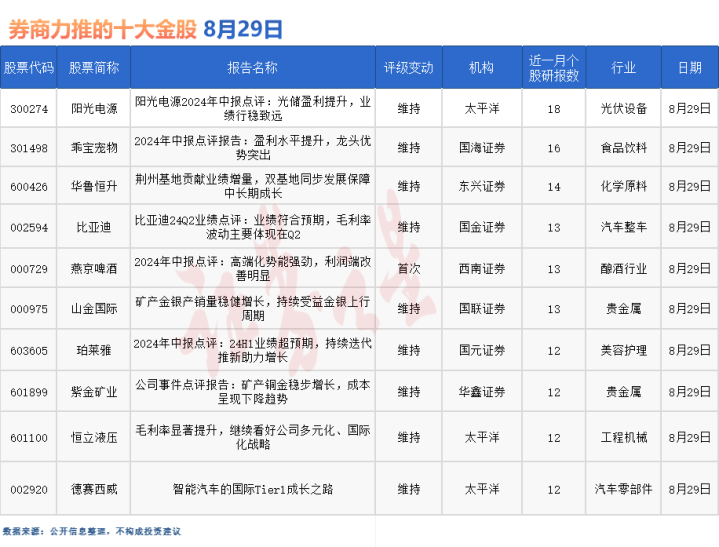The image size is (719, 547).
Task: Select stock code 601100
Action: [x=29, y=438]
